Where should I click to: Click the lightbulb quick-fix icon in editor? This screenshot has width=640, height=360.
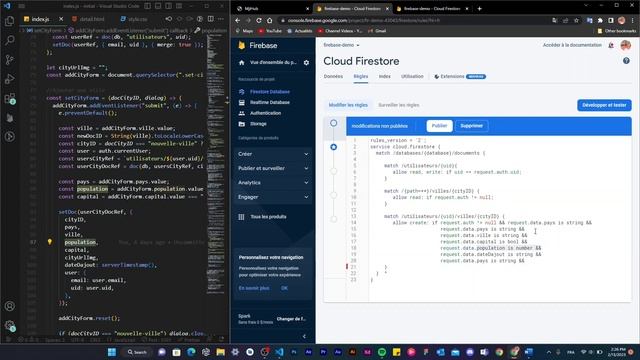tap(50, 242)
